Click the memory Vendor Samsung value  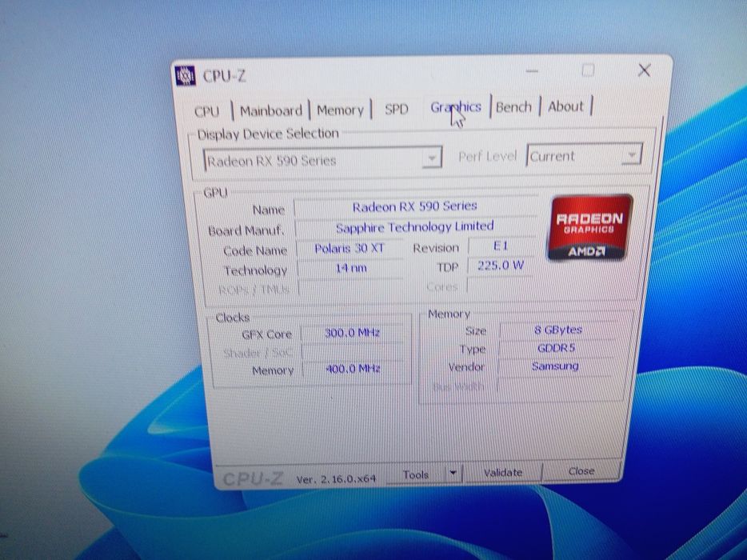point(555,366)
